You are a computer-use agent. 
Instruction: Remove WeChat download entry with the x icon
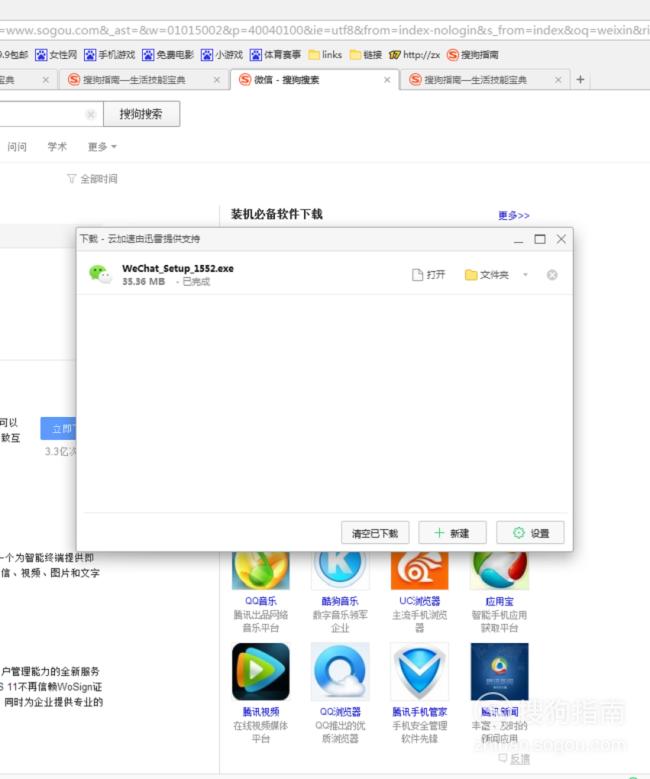[552, 275]
